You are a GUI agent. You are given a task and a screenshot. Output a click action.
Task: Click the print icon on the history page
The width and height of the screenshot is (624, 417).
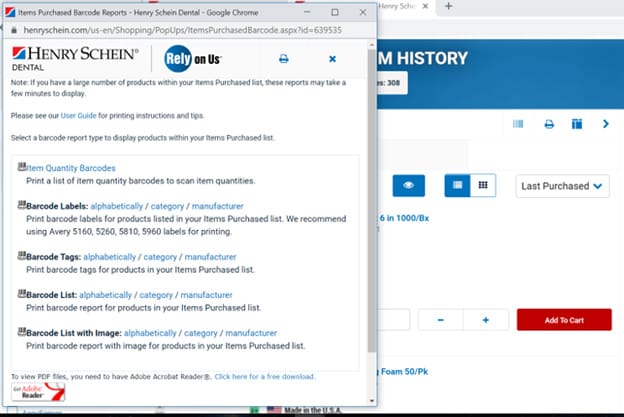click(x=548, y=124)
